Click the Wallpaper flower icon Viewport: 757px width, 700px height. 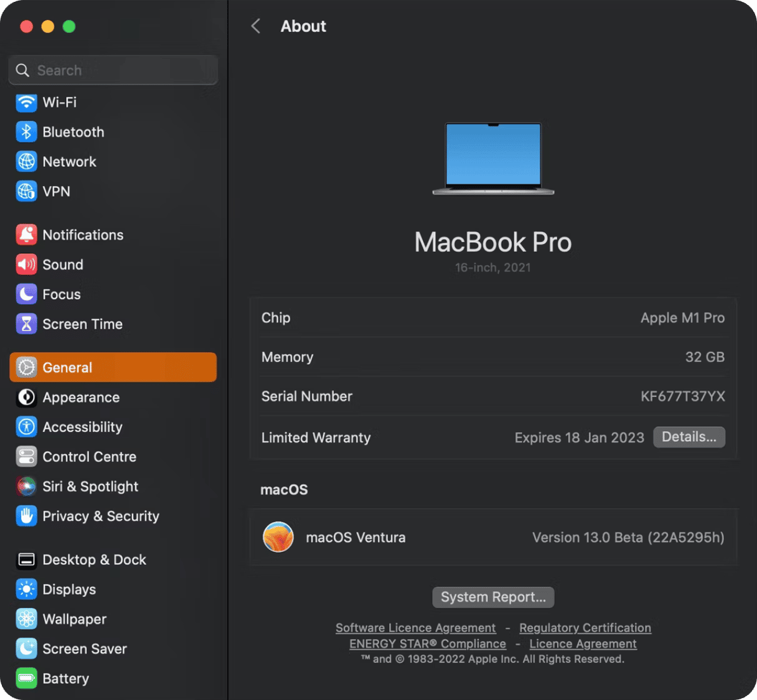point(26,619)
